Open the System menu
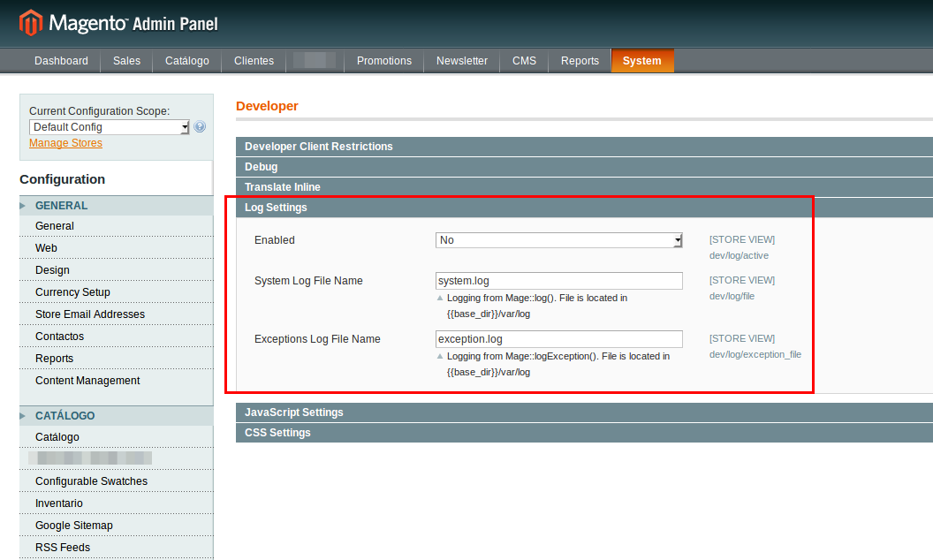This screenshot has height=560, width=933. tap(642, 61)
